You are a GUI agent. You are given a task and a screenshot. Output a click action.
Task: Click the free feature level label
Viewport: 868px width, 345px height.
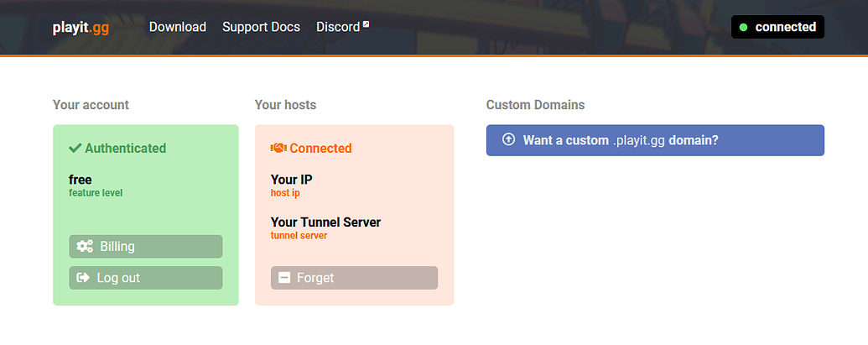(x=96, y=186)
